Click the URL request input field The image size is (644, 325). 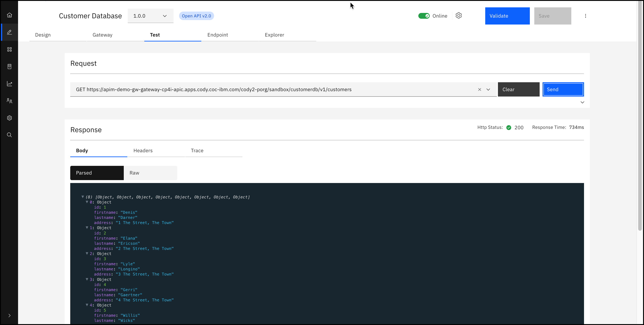(283, 89)
